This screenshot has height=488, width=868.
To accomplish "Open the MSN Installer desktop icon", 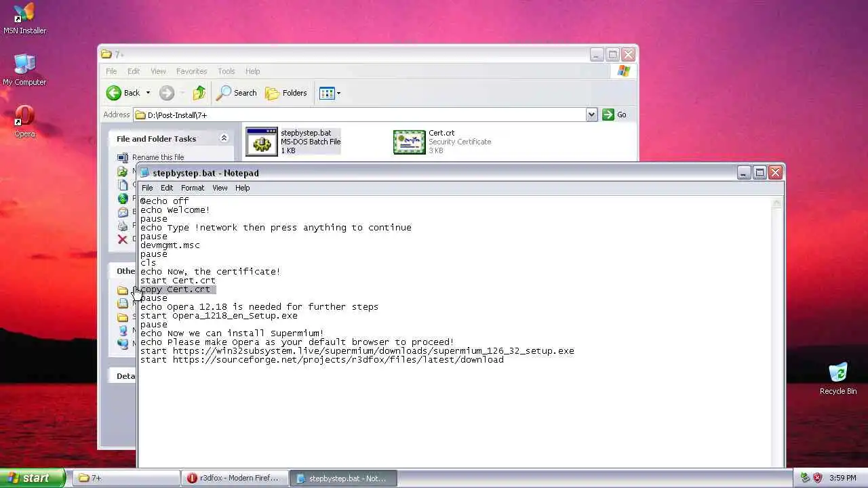I will tap(24, 18).
